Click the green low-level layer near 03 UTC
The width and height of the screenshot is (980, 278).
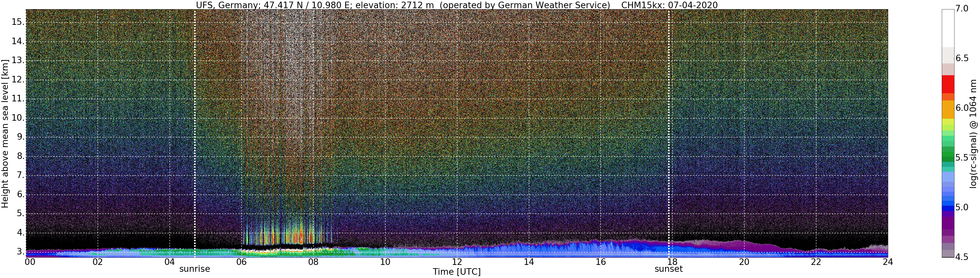pyautogui.click(x=133, y=252)
